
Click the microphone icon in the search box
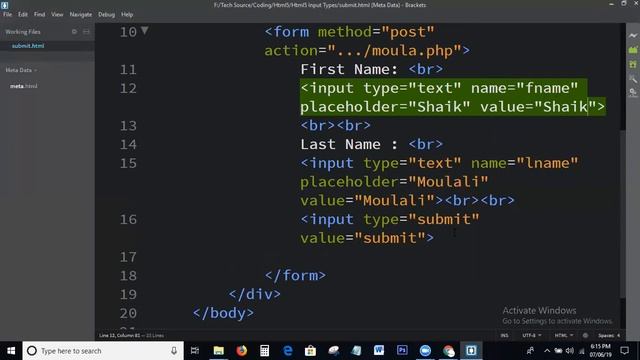174,351
